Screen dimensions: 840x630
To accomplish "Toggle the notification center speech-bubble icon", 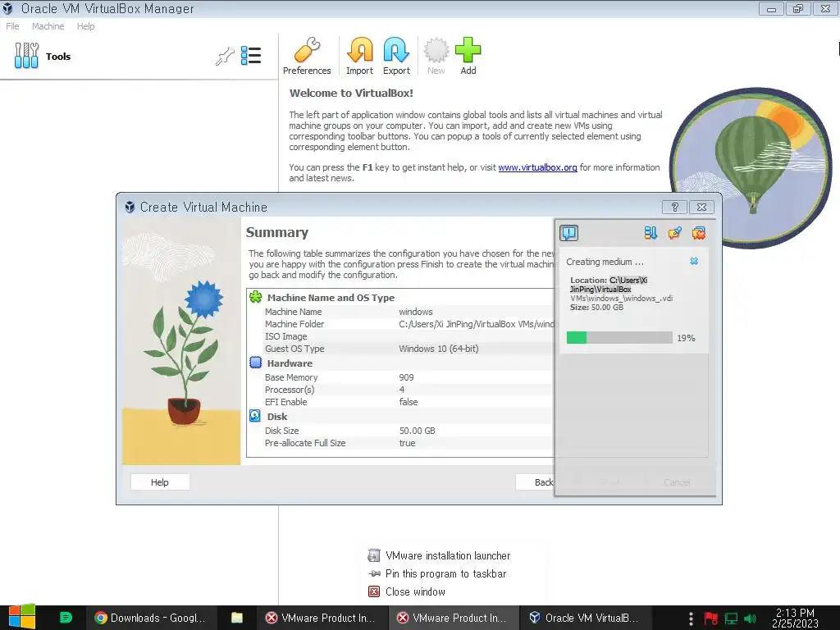I will point(569,232).
